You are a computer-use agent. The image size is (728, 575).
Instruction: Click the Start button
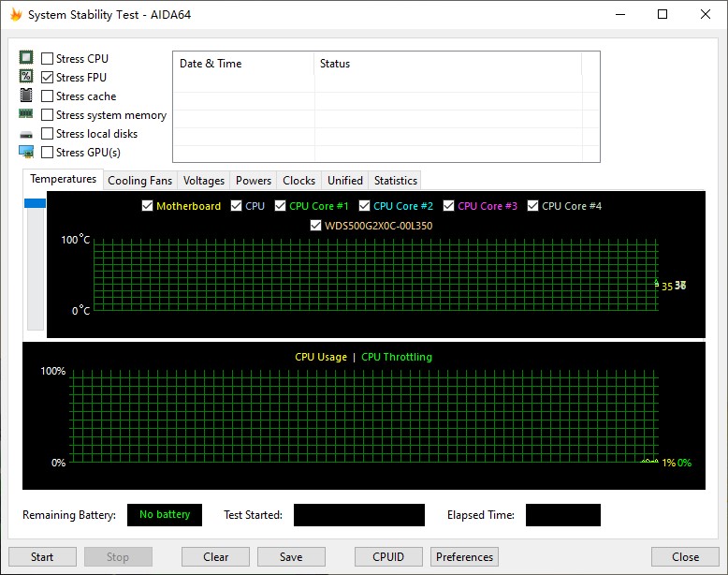(42, 557)
